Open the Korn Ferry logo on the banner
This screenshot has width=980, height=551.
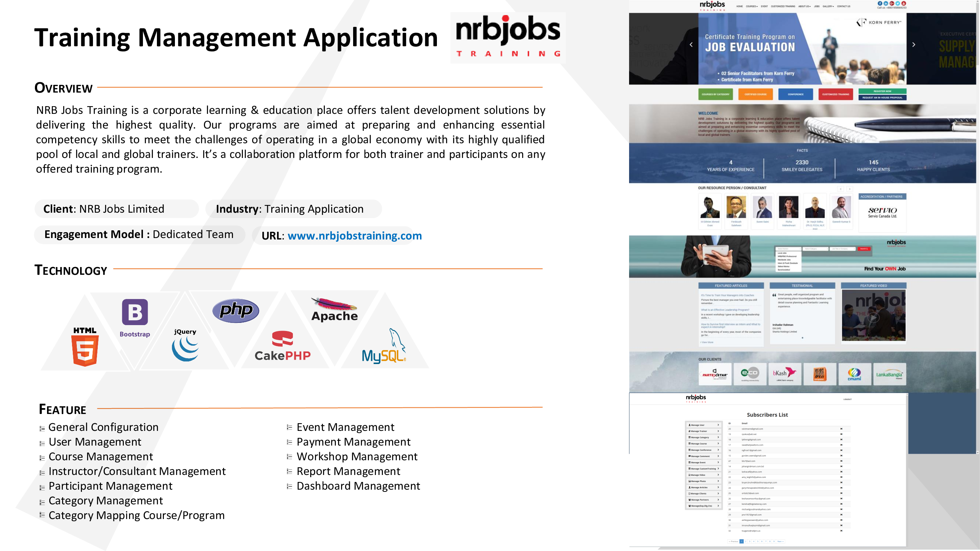pos(879,22)
